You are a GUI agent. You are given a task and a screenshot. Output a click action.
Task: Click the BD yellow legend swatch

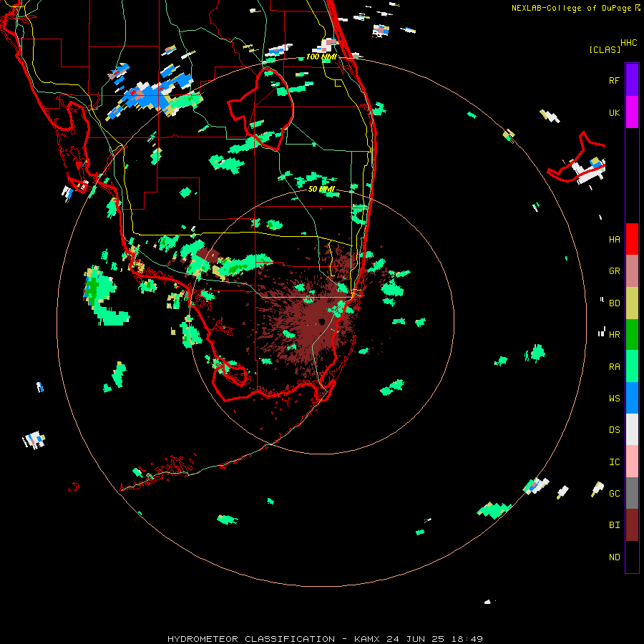point(632,303)
